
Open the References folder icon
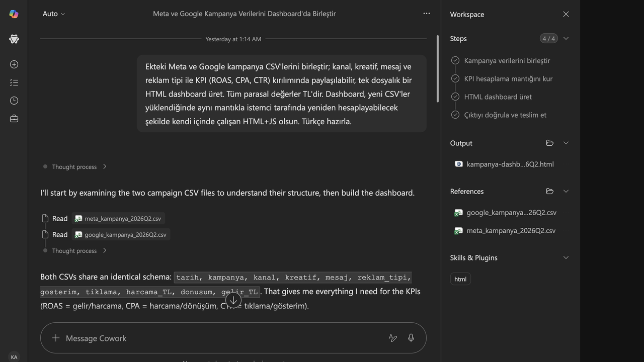click(549, 191)
